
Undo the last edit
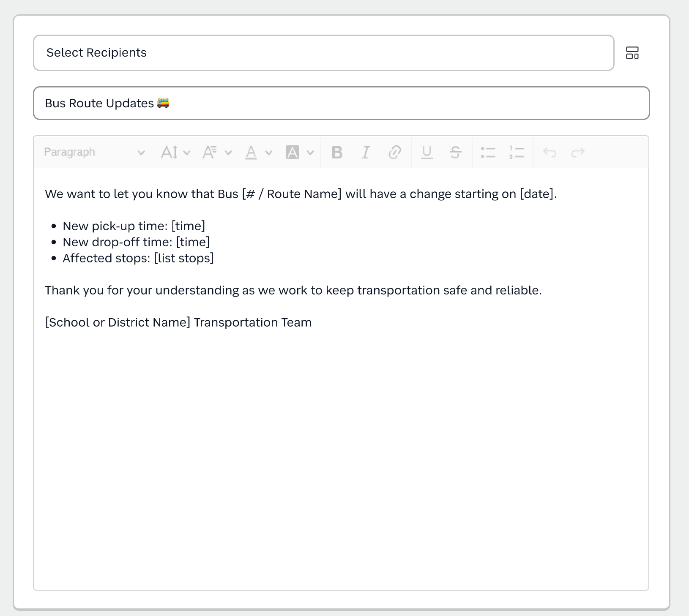click(x=550, y=153)
